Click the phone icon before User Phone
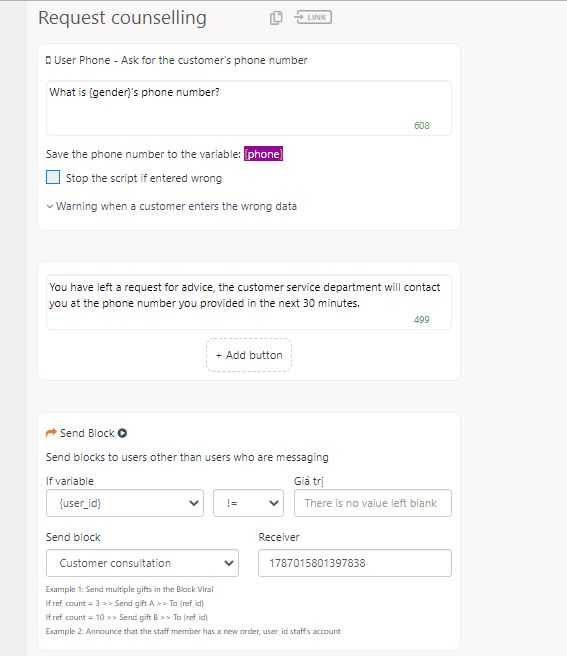 click(48, 60)
